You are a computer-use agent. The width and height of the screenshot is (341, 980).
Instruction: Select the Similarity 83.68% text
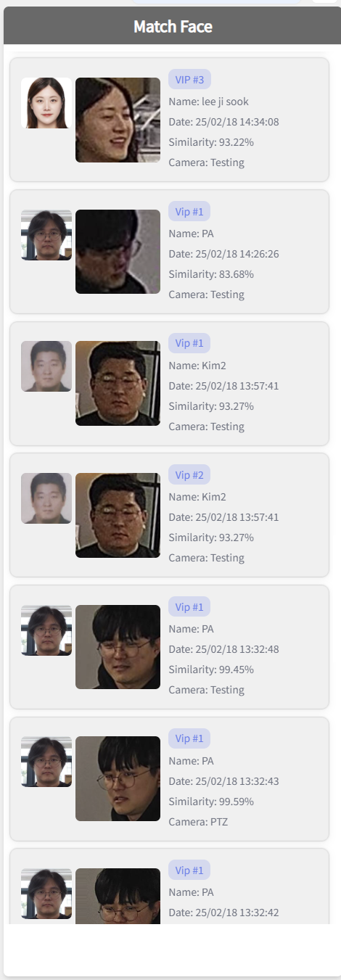211,274
